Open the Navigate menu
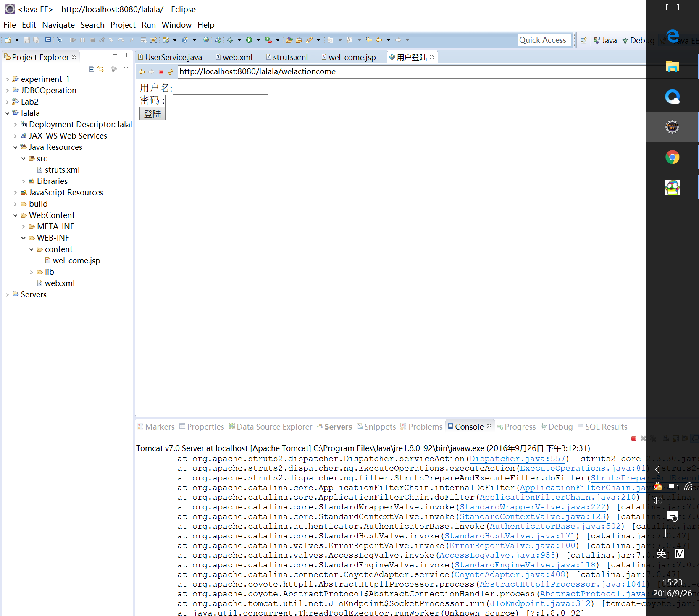 (x=58, y=25)
